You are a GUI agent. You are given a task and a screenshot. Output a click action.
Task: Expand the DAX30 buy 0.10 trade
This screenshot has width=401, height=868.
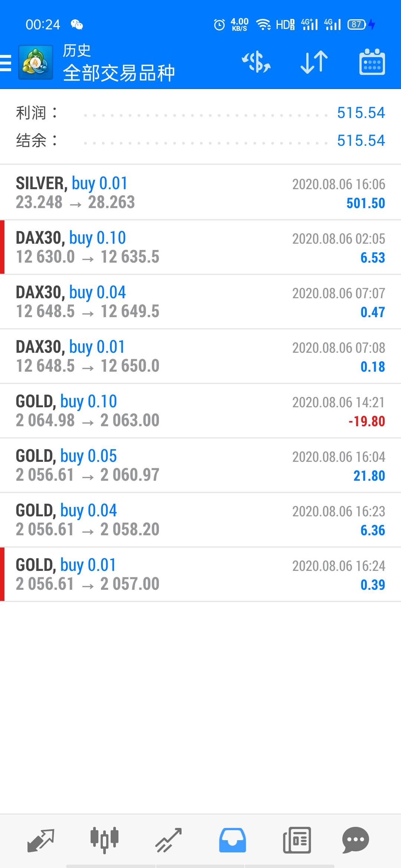coord(200,247)
